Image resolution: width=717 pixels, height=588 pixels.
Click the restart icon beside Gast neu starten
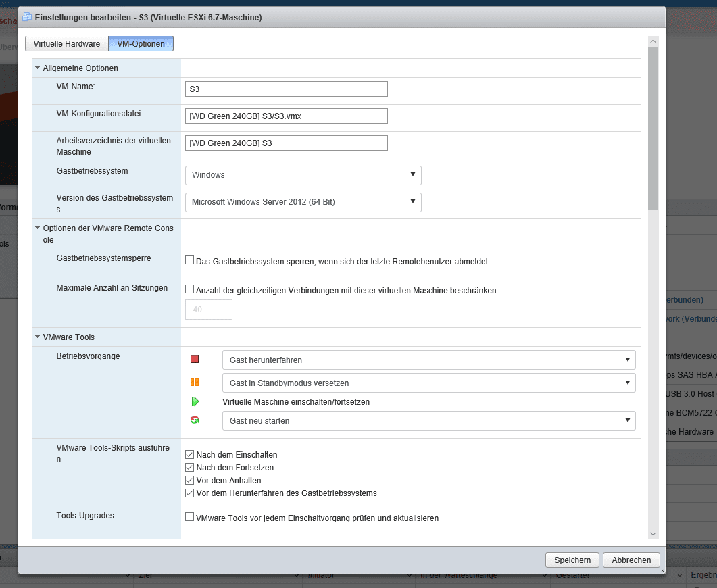[x=195, y=420]
